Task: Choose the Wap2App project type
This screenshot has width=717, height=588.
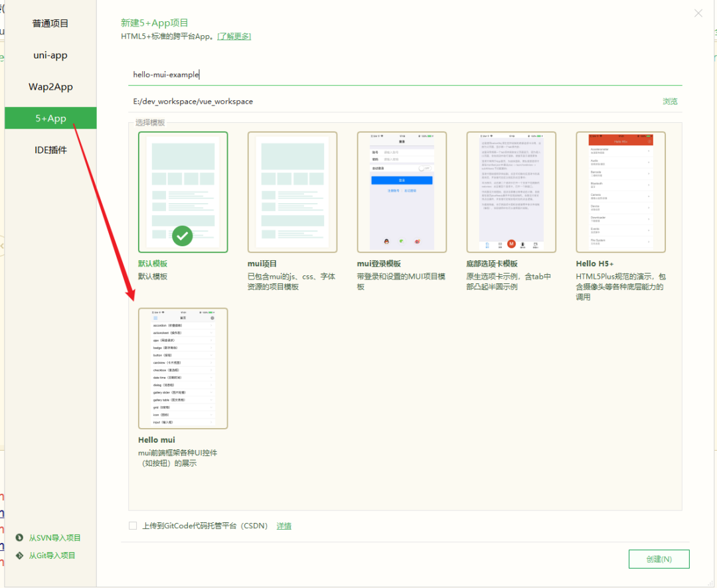Action: (50, 86)
